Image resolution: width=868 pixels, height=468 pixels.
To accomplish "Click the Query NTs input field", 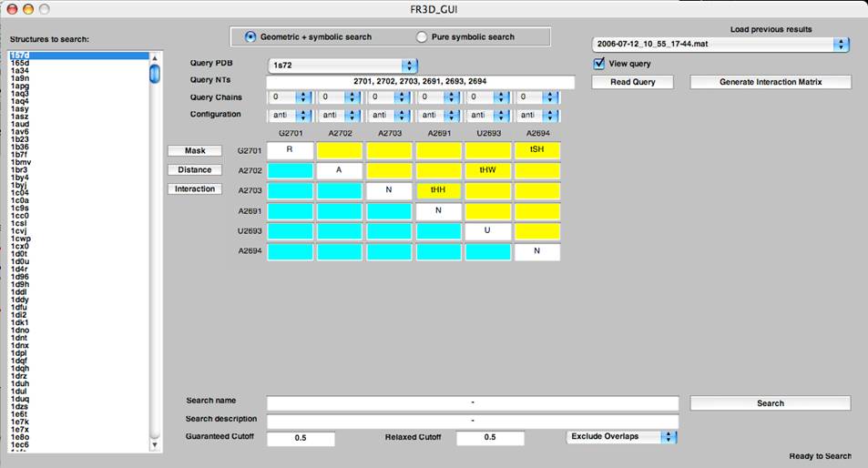I will coord(420,82).
